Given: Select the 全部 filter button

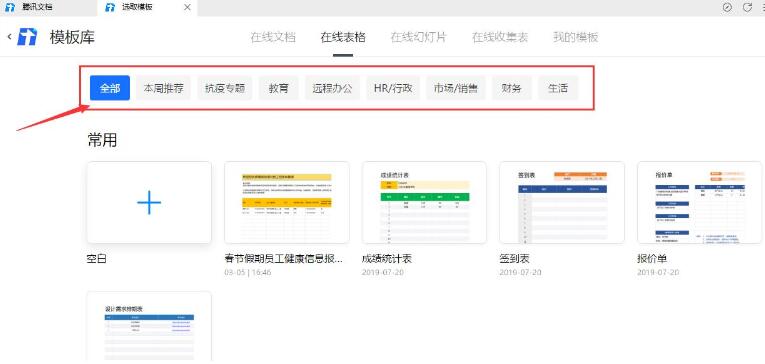Looking at the screenshot, I should tap(110, 88).
